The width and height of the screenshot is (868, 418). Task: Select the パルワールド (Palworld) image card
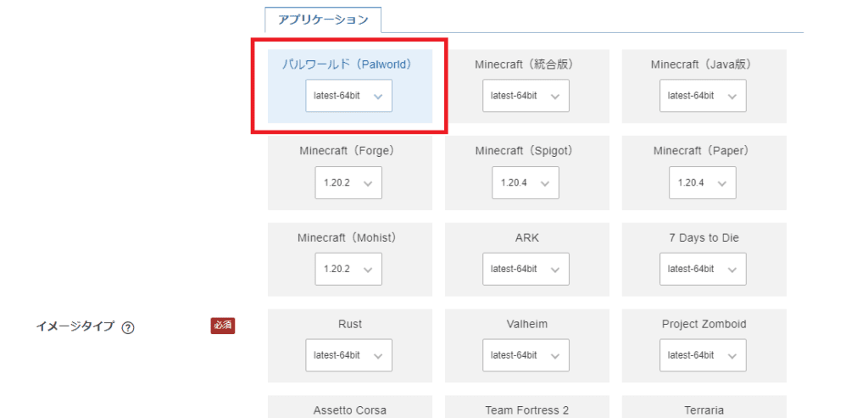tap(350, 86)
